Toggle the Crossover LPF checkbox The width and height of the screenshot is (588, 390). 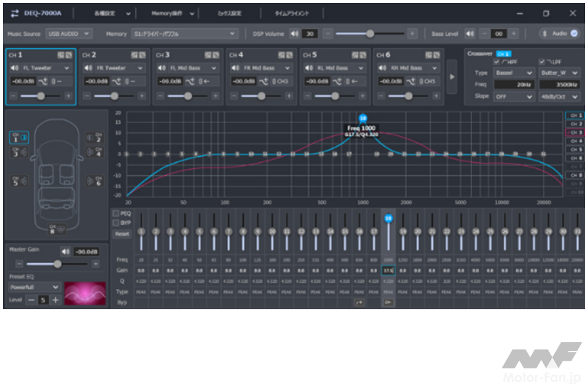point(542,62)
